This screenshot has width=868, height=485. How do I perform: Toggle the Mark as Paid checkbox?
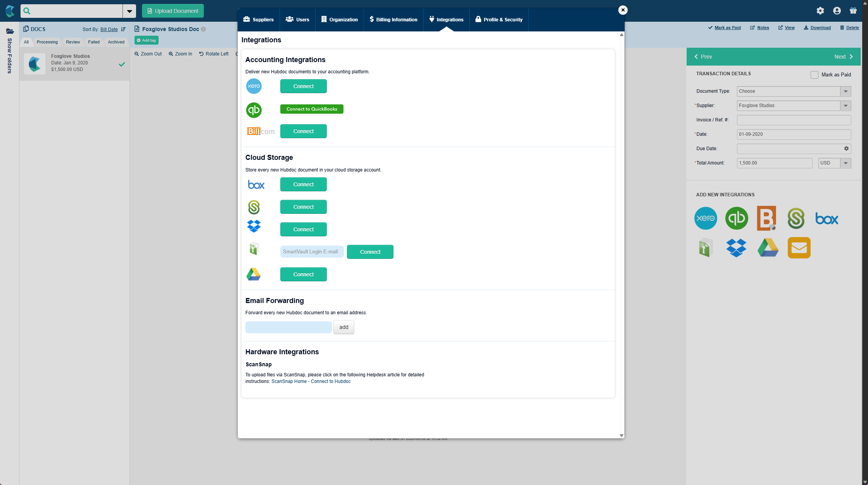(x=815, y=75)
